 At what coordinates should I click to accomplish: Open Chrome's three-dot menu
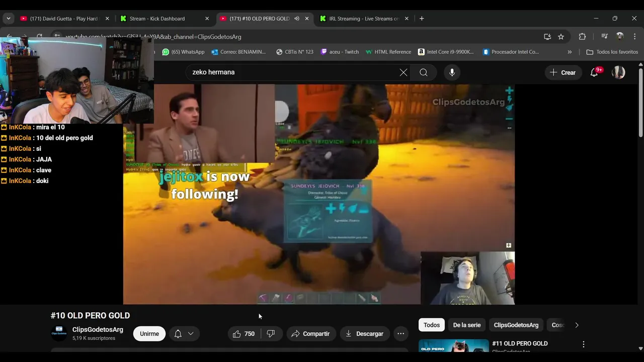(634, 37)
